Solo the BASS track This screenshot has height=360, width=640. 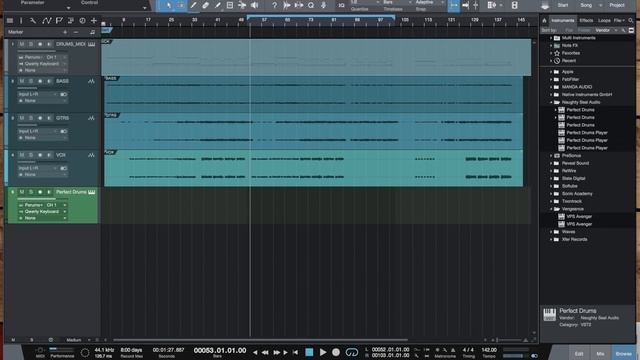pos(31,81)
